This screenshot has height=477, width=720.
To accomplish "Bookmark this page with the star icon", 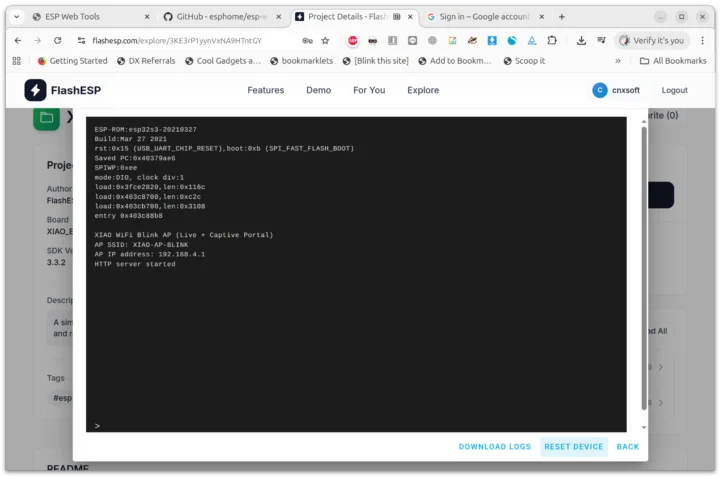I will pos(325,40).
